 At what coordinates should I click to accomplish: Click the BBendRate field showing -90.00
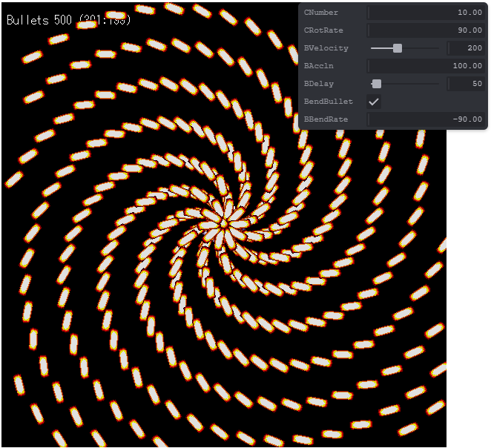(x=426, y=119)
